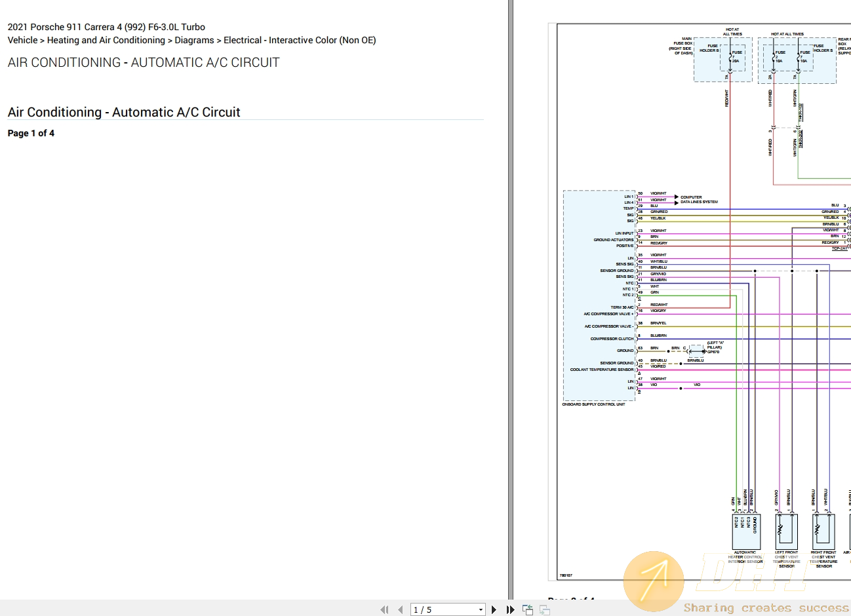Viewport: 851px width, 616px height.
Task: Click the 'COMPRESSOR CLUTCH' pin label
Action: pos(612,339)
